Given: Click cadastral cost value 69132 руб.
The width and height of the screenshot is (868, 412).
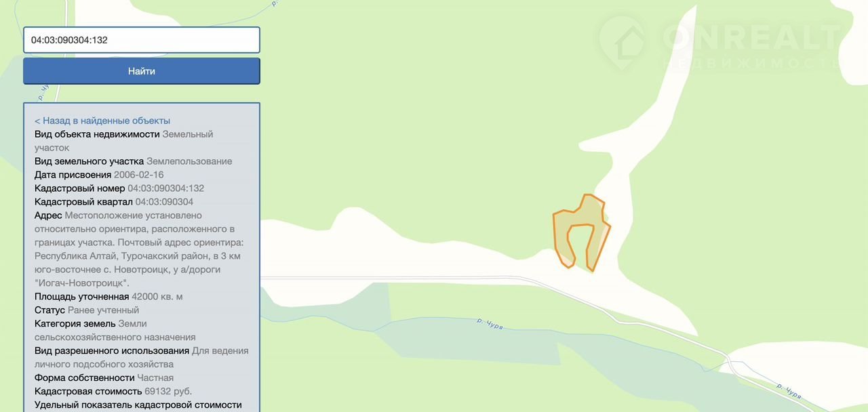Looking at the screenshot, I should [x=168, y=392].
